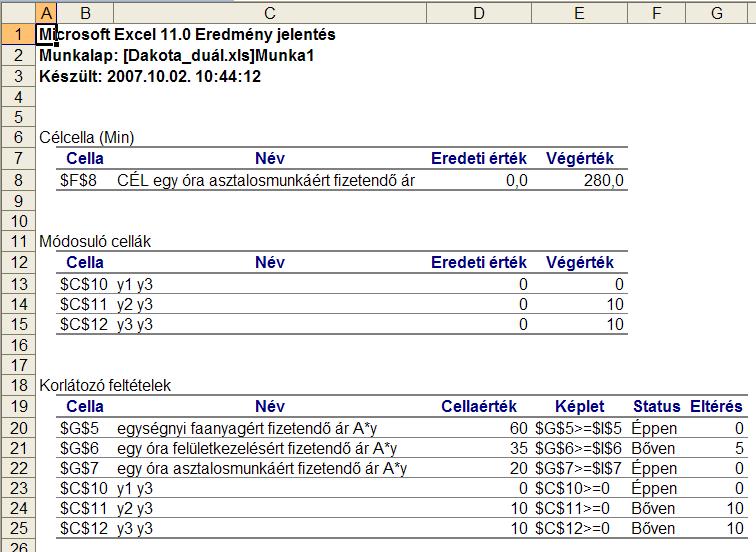This screenshot has width=756, height=552.
Task: Select column E header
Action: pos(580,13)
